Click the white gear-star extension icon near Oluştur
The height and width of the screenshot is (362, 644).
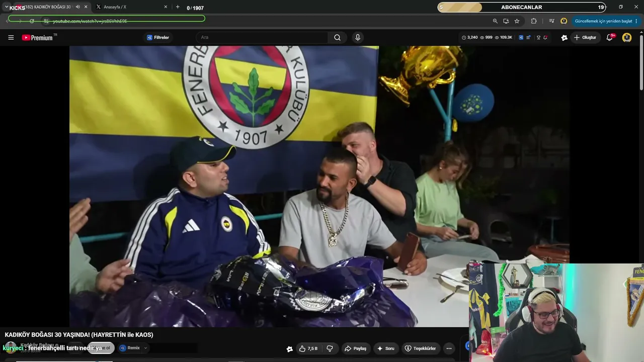pyautogui.click(x=564, y=38)
